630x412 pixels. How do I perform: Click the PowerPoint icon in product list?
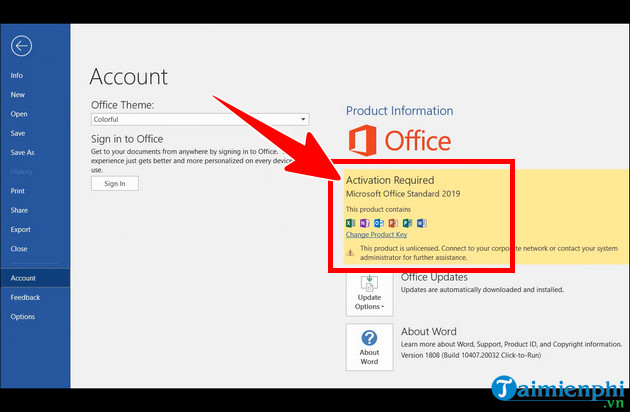[393, 223]
